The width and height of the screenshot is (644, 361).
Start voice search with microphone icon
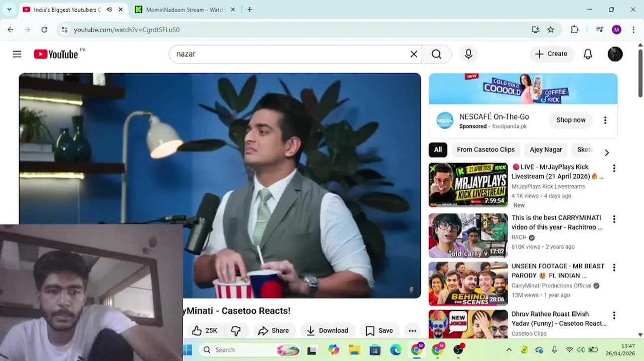point(468,54)
